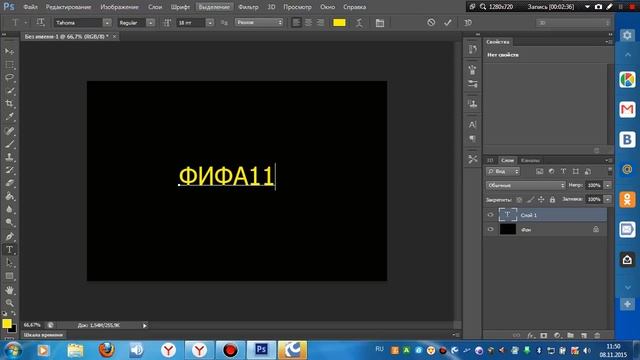Open the text color swatch
Image resolution: width=640 pixels, height=360 pixels.
click(339, 23)
